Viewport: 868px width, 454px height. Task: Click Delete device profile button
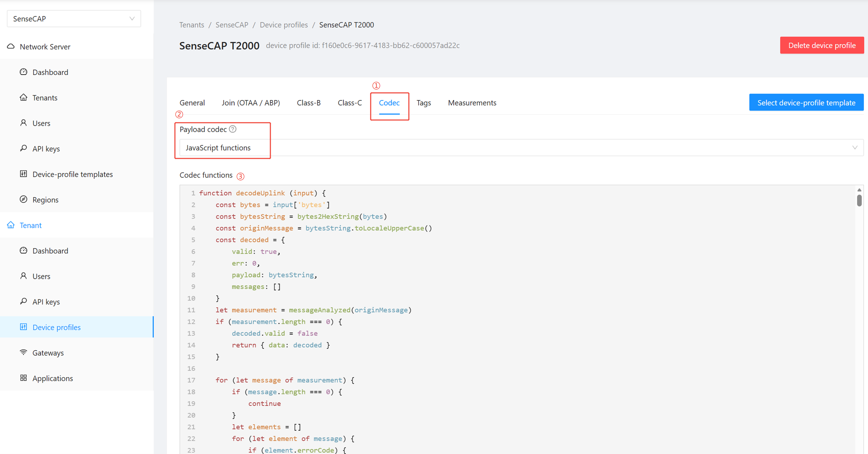(821, 45)
